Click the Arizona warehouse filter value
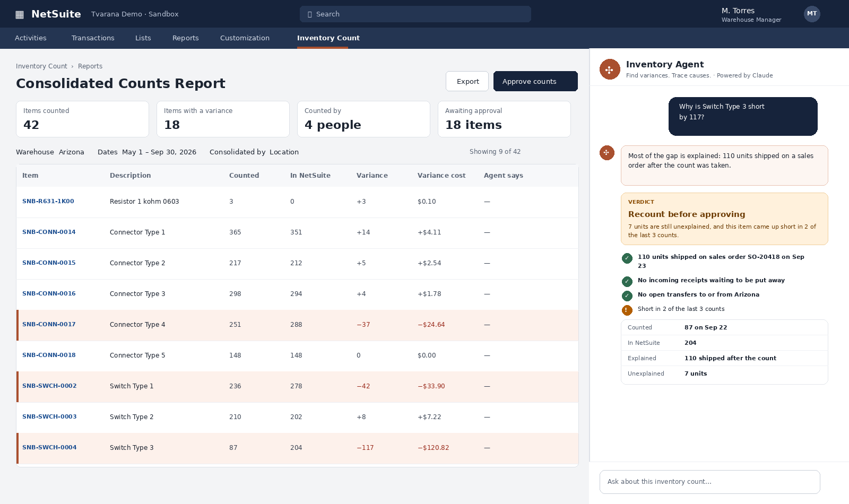Image resolution: width=849 pixels, height=504 pixels. pos(72,152)
